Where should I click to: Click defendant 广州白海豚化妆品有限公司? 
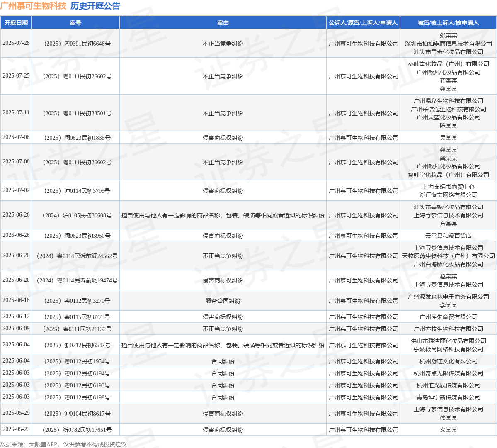(x=448, y=264)
